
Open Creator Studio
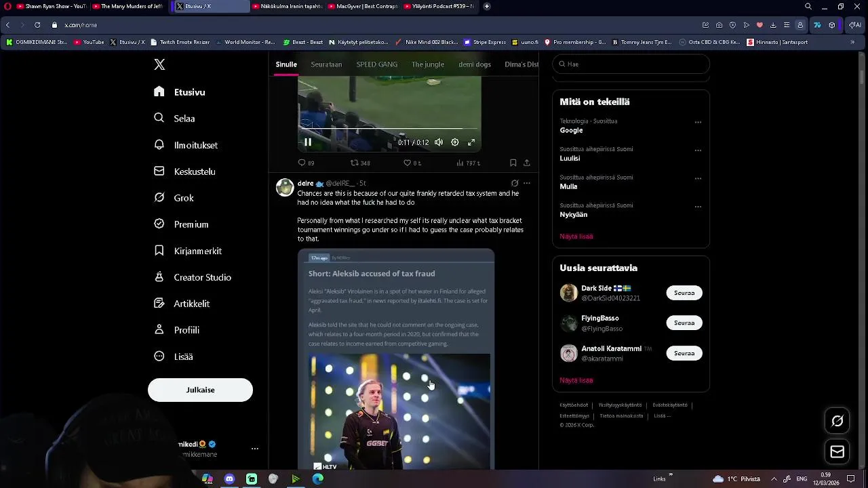pyautogui.click(x=193, y=277)
